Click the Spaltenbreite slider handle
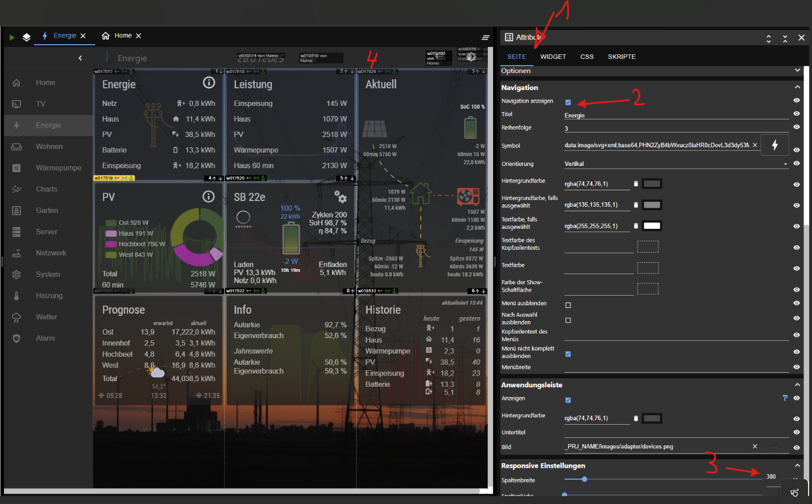 coord(584,479)
